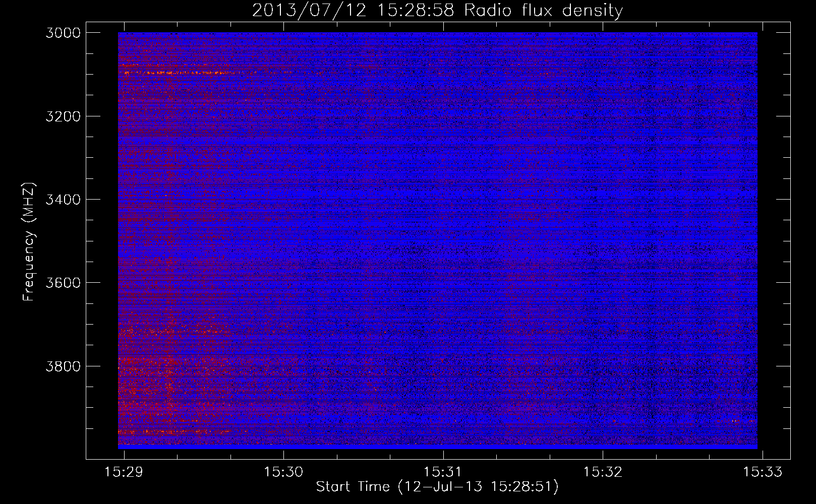This screenshot has height=504, width=816.
Task: Click the 15:33 time tick label
Action: click(x=763, y=472)
